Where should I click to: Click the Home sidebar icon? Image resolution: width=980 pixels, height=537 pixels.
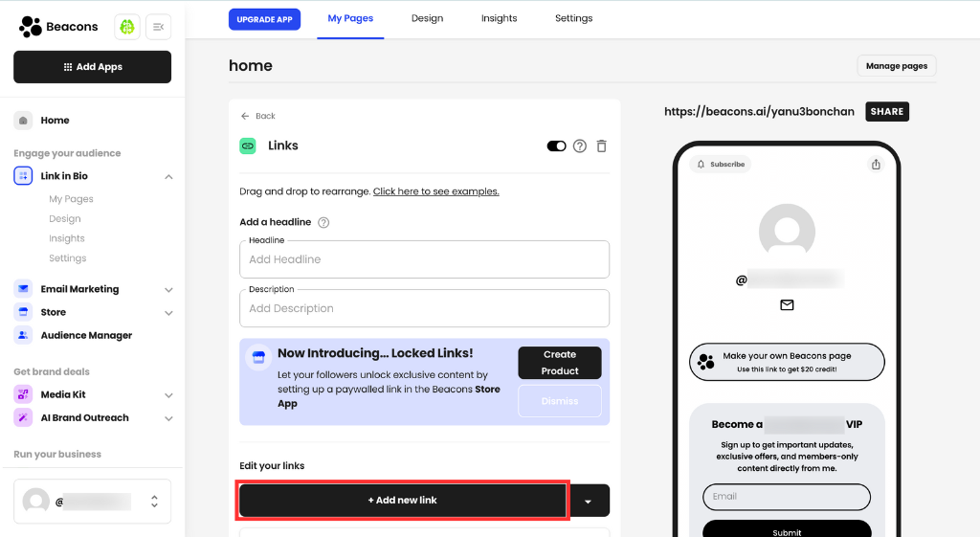23,121
